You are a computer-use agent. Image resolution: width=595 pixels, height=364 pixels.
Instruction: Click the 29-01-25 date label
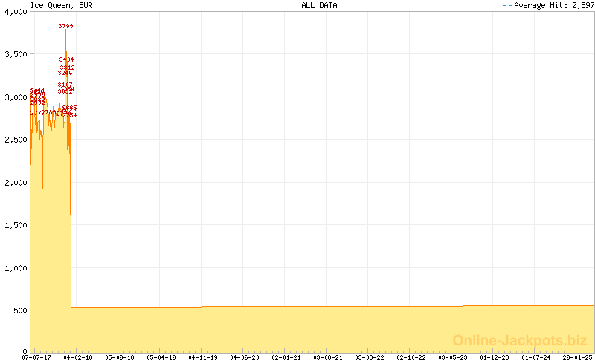pyautogui.click(x=577, y=357)
